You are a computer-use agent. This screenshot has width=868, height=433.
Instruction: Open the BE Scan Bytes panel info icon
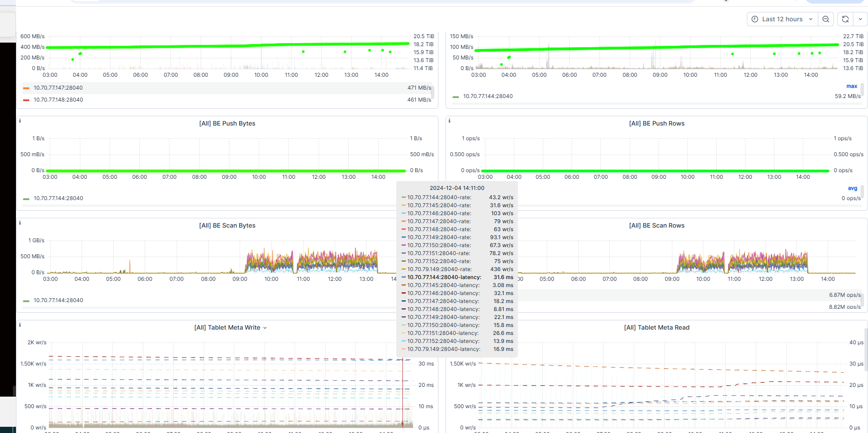pyautogui.click(x=20, y=223)
